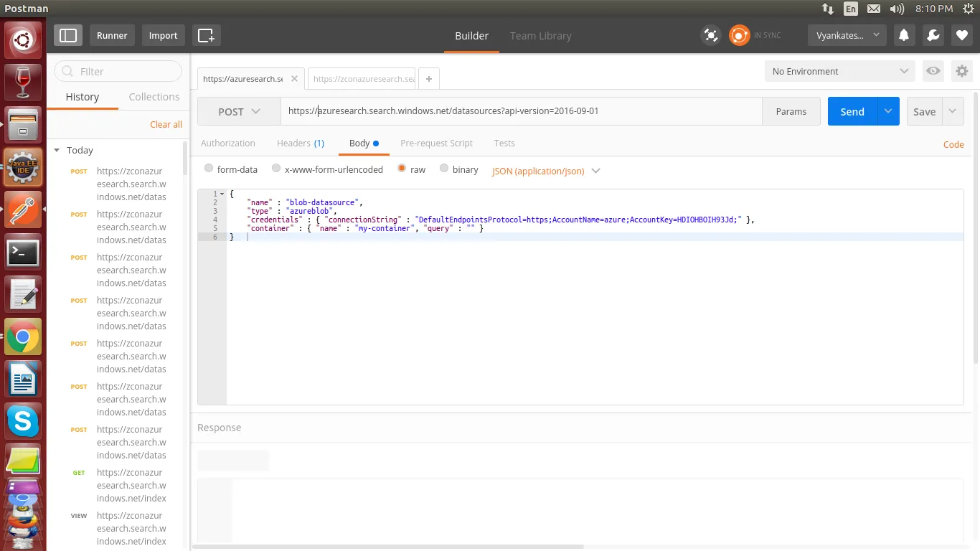Open the Headers (1) tab

(301, 143)
